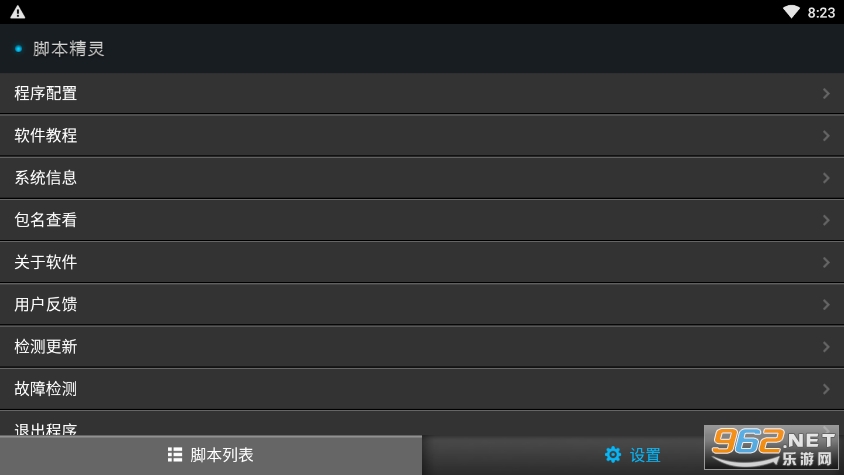Open the 关于软件 text label
Screen dimensions: 844x475
(46, 262)
